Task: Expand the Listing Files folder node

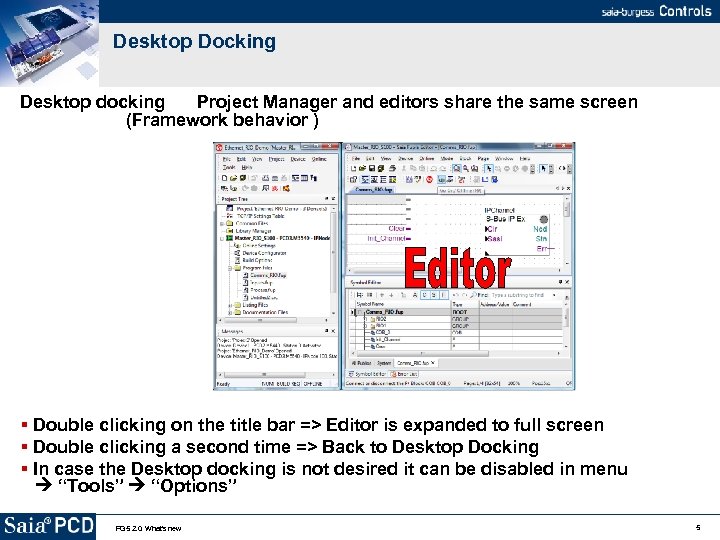Action: coord(230,305)
